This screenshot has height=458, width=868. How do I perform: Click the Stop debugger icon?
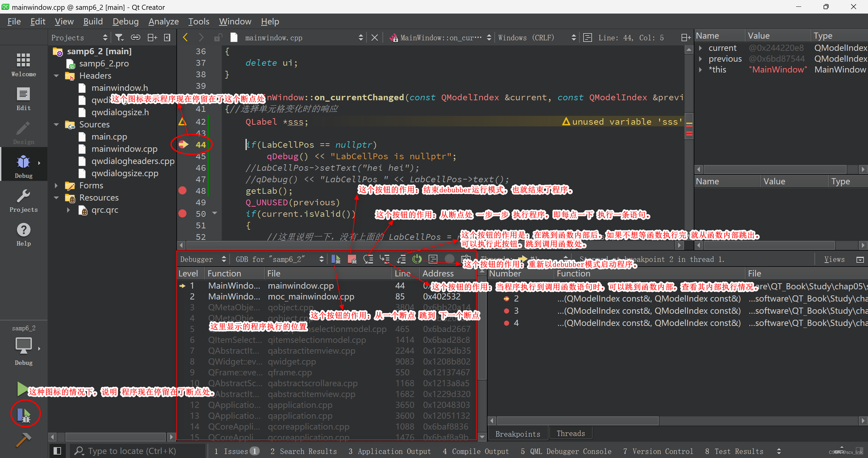(x=352, y=259)
